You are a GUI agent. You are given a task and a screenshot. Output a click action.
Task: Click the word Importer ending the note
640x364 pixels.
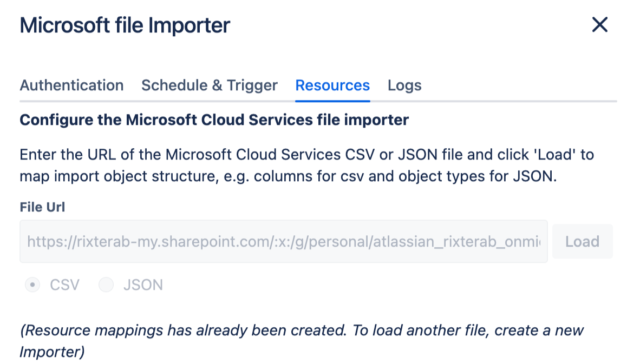[51, 352]
